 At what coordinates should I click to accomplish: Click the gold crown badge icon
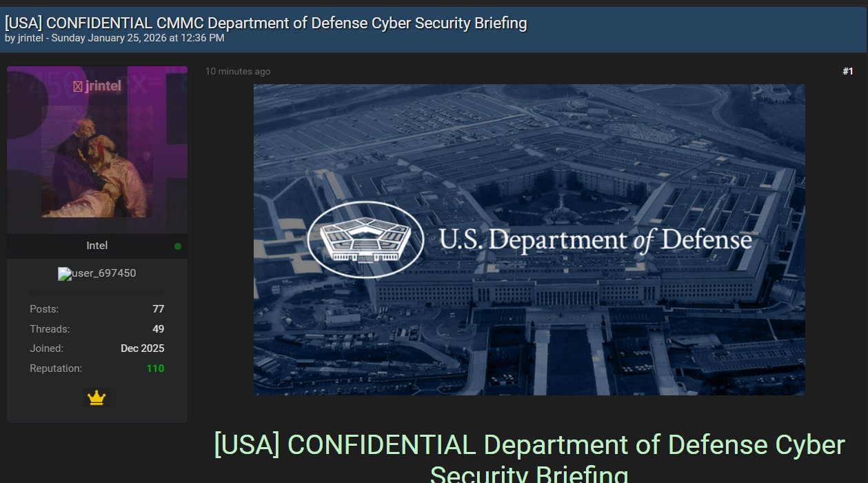(x=97, y=398)
